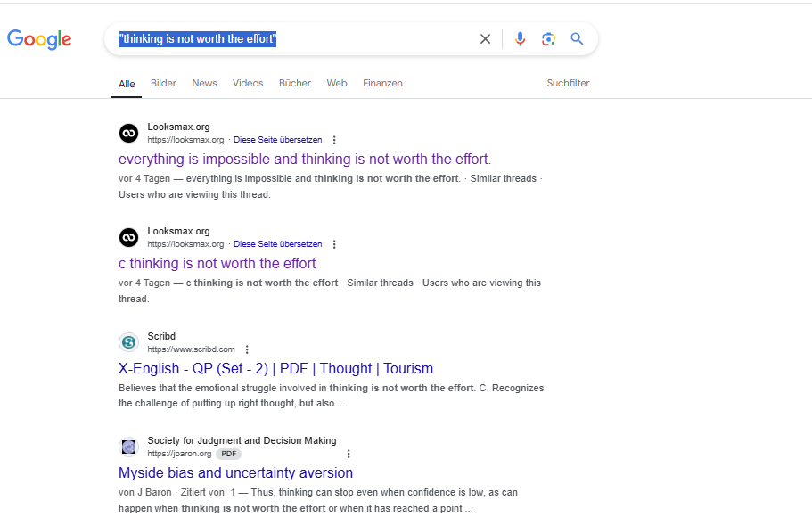Open 'everything is impossible and thinking' result
The width and height of the screenshot is (812, 517).
[x=305, y=159]
